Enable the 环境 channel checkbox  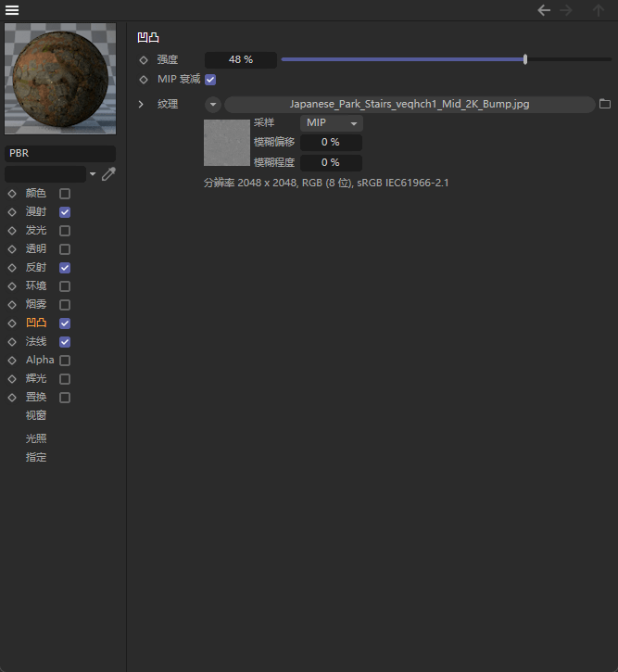click(65, 286)
